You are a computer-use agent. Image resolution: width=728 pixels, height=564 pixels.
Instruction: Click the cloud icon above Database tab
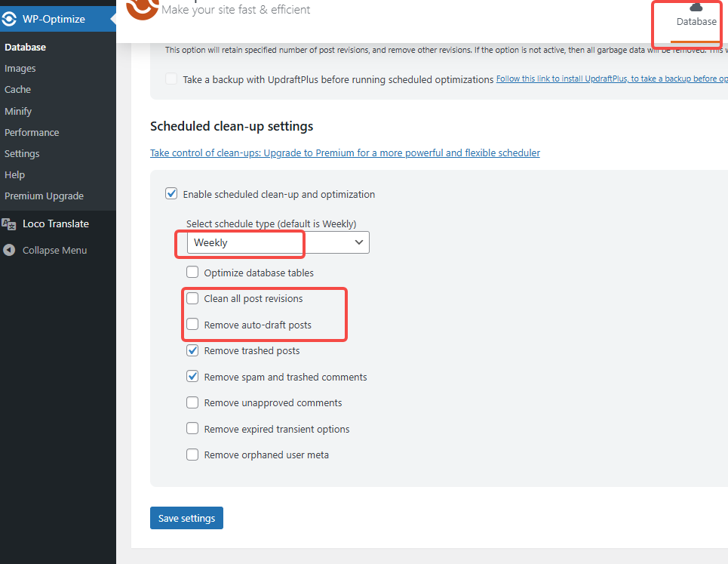point(696,7)
